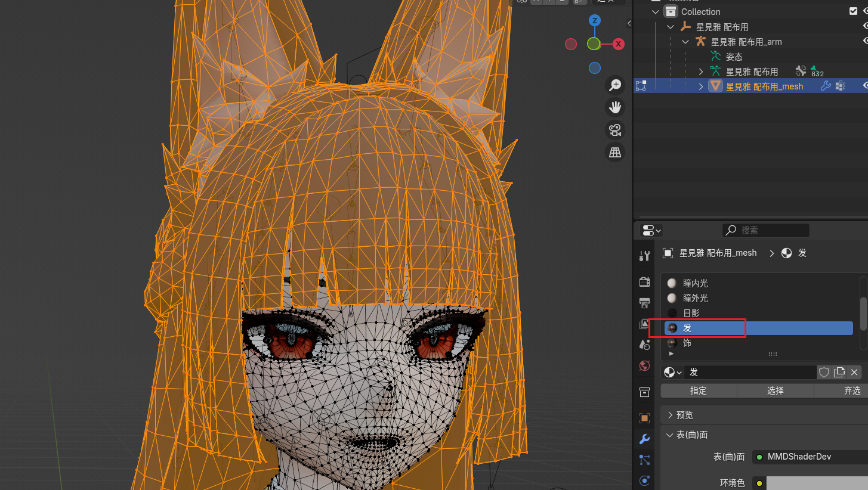This screenshot has height=490, width=868.
Task: Click the duplicate material icon
Action: tap(839, 372)
